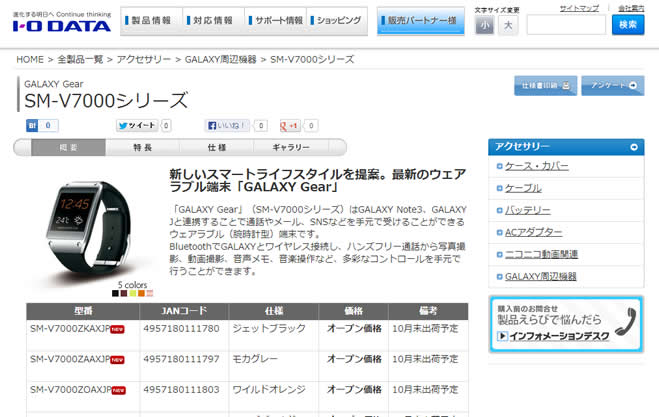Open the サポート情報 menu

[275, 20]
